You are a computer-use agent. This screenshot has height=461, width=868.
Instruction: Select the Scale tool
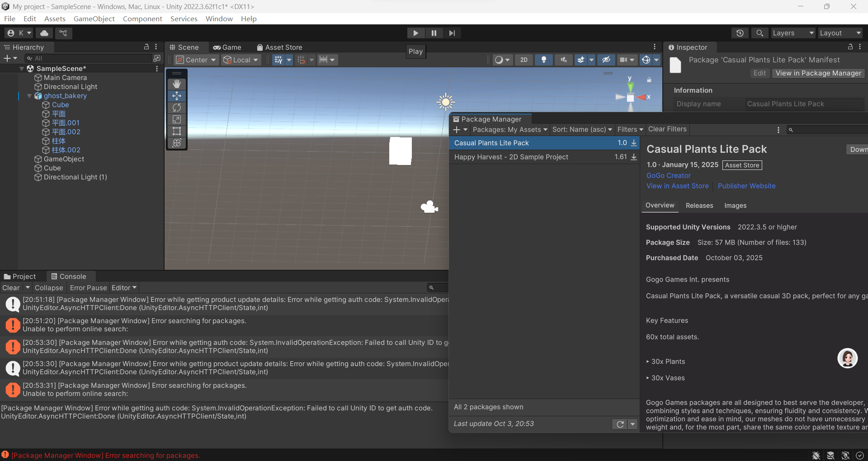coord(176,119)
